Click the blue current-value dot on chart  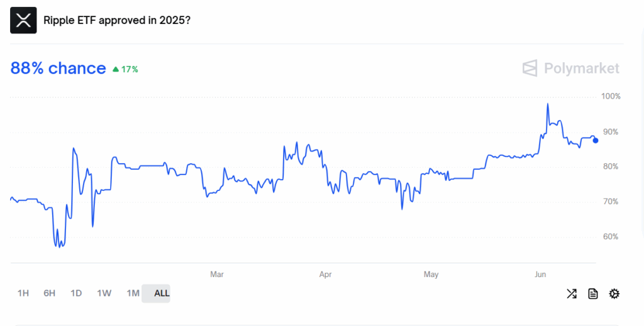point(596,141)
